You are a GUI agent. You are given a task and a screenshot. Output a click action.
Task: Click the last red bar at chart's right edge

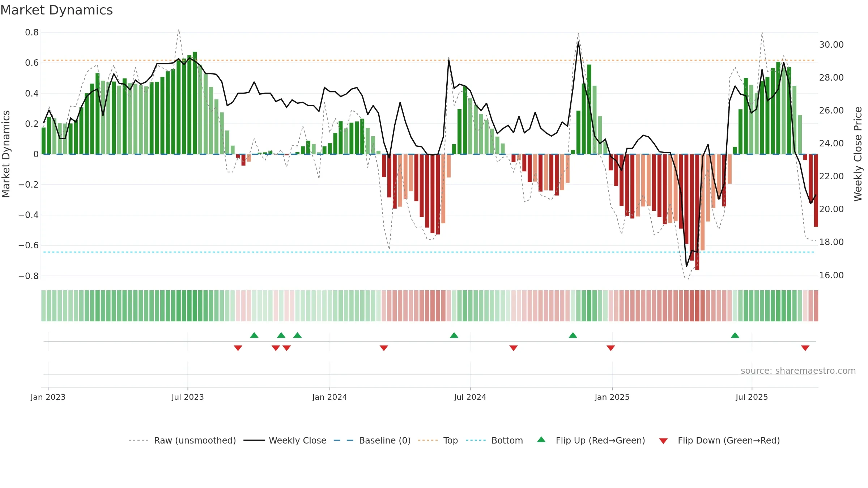click(x=816, y=191)
